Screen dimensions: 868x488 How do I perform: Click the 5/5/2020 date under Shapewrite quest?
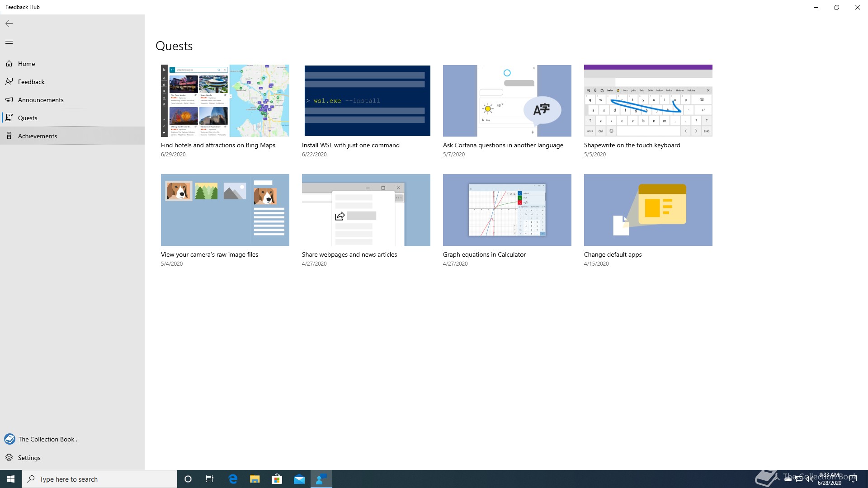[x=595, y=155]
